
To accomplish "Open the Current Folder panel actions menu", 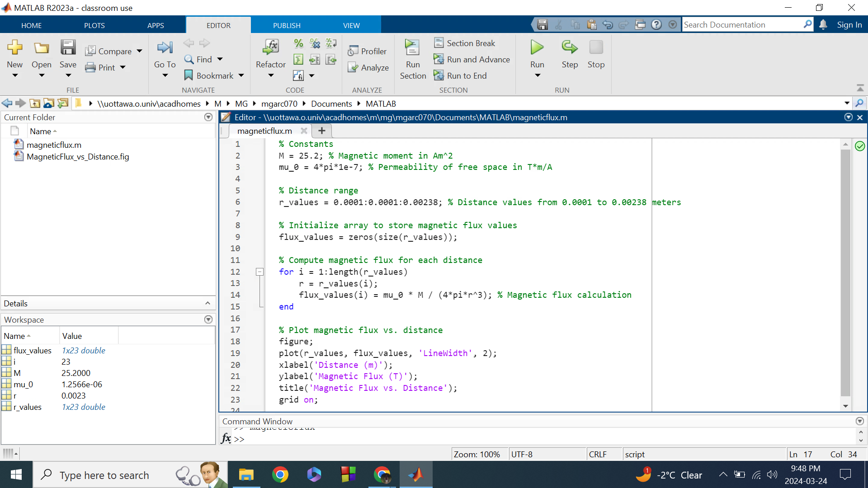I will coord(208,117).
